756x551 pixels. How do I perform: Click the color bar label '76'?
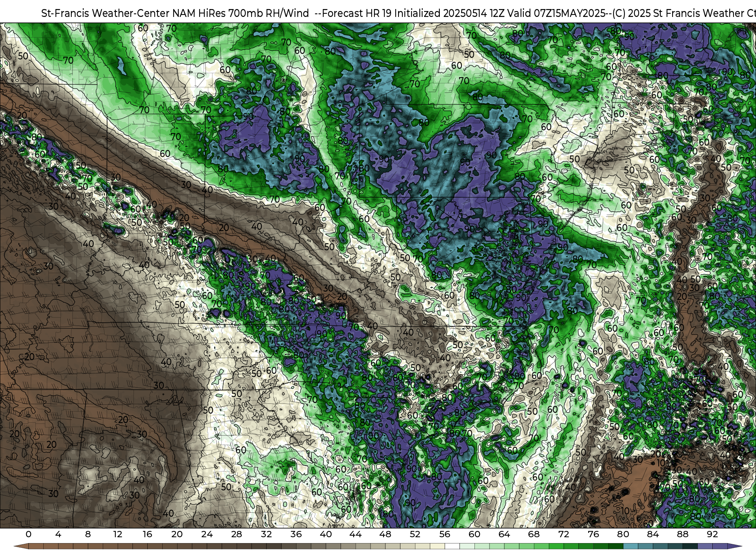pyautogui.click(x=593, y=534)
